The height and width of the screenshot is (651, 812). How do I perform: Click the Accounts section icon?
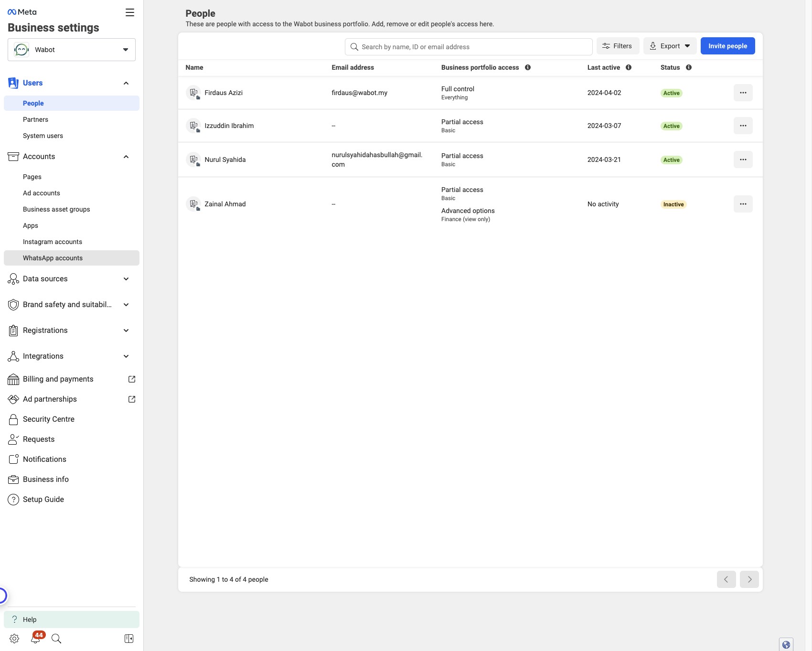point(13,157)
